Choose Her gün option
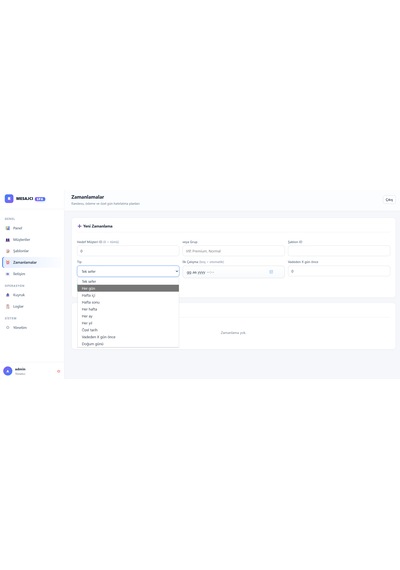 (x=128, y=288)
